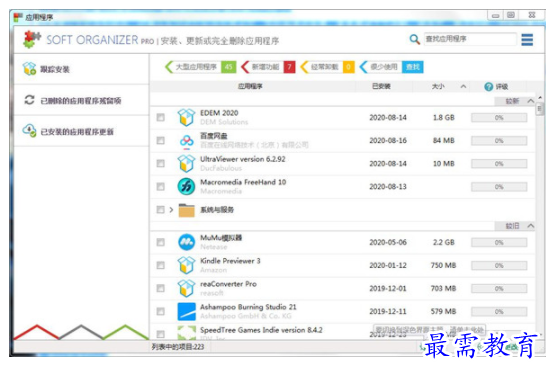Click the title bar app icon
This screenshot has height=377, width=546.
coord(18,17)
